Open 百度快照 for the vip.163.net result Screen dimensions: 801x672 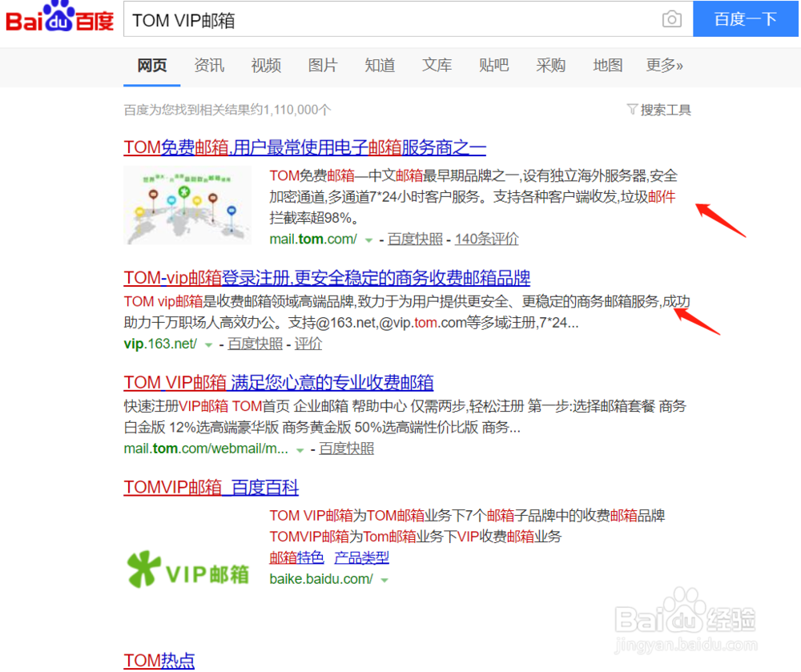[x=255, y=344]
